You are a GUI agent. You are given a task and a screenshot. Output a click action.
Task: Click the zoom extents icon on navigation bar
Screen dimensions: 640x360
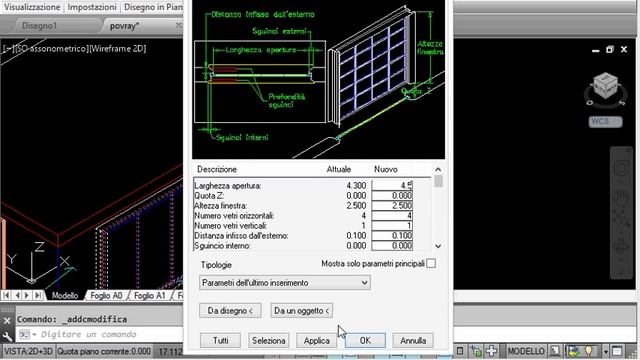click(621, 217)
